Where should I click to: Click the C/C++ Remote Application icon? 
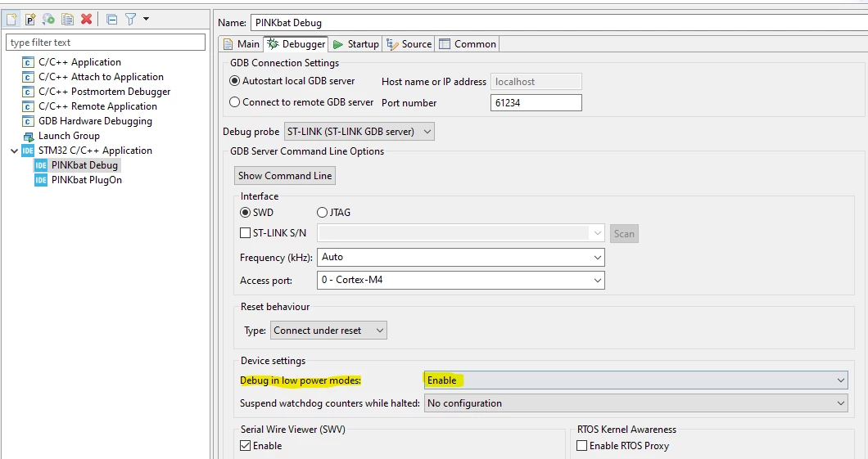point(28,106)
